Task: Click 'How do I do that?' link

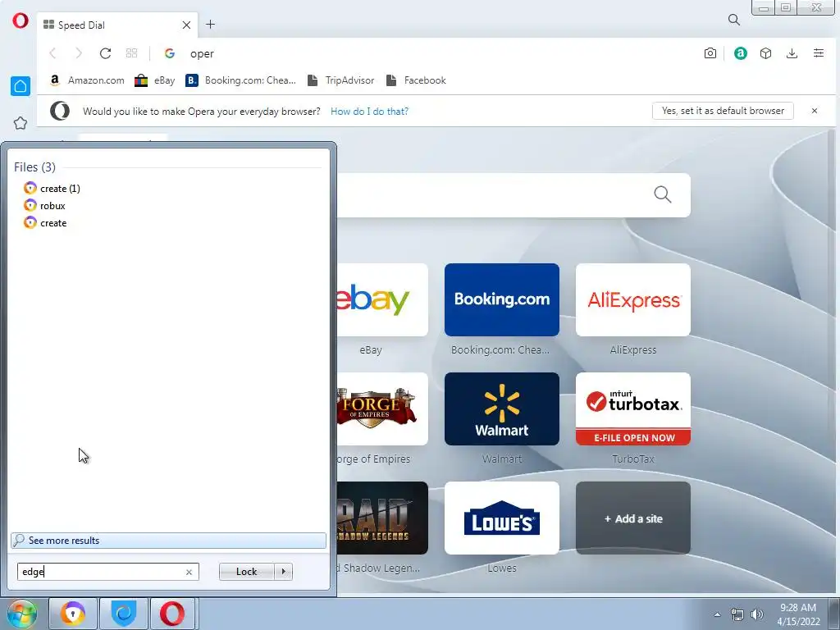Action: (x=369, y=112)
